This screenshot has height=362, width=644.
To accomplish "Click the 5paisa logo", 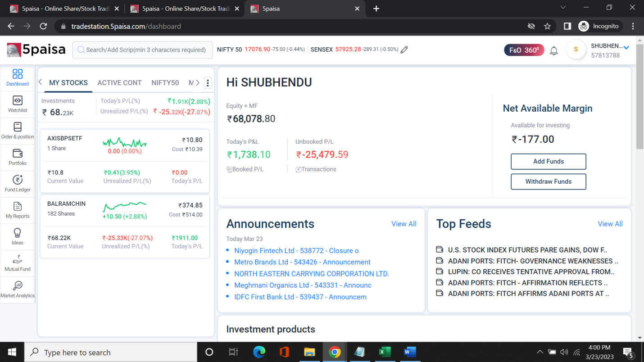I will tap(36, 50).
